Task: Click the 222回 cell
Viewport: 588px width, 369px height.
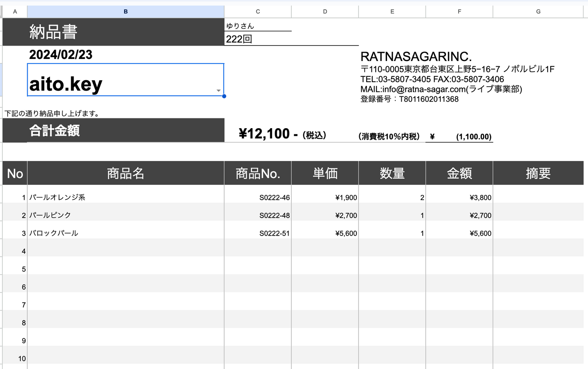Action: (x=258, y=39)
